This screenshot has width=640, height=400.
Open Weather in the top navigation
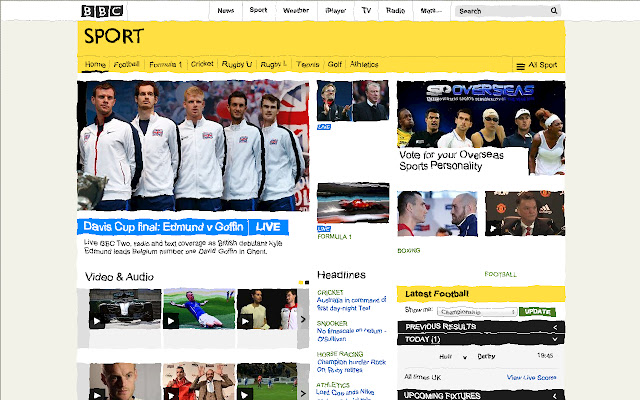click(x=296, y=11)
